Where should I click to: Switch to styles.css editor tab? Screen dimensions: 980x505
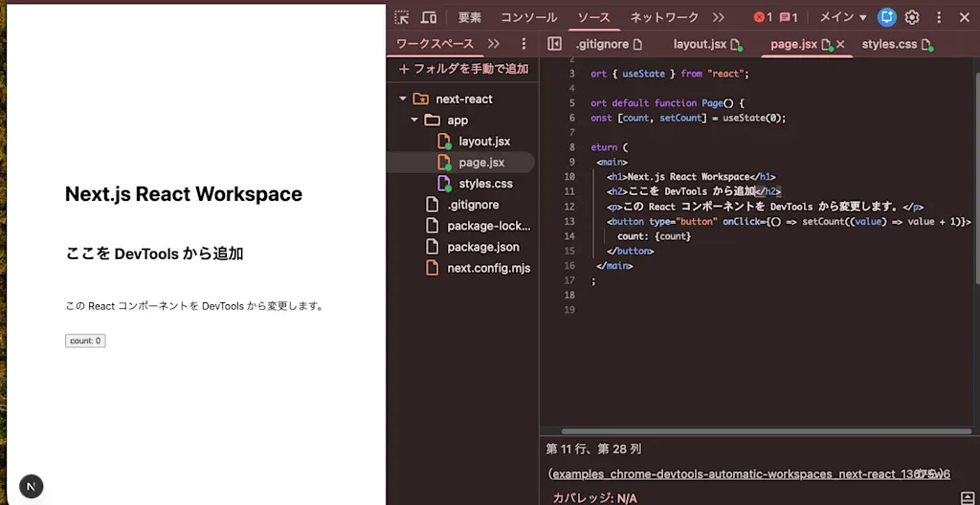click(x=896, y=44)
